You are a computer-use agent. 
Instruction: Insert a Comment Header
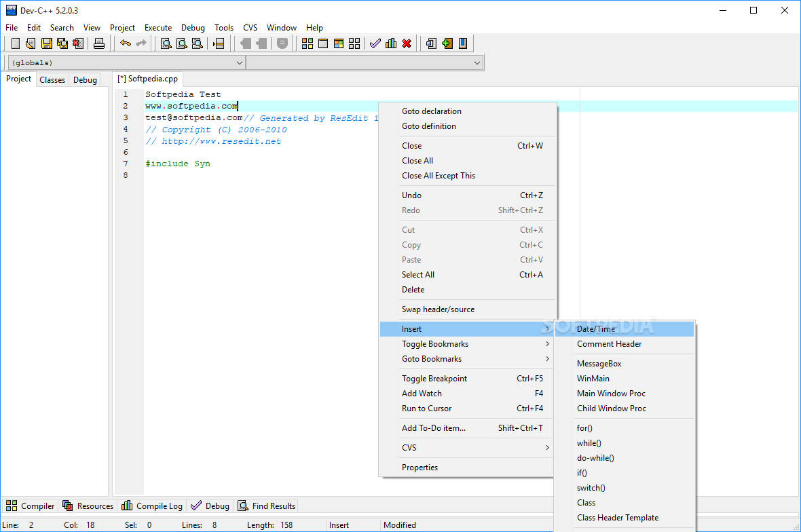[625, 343]
